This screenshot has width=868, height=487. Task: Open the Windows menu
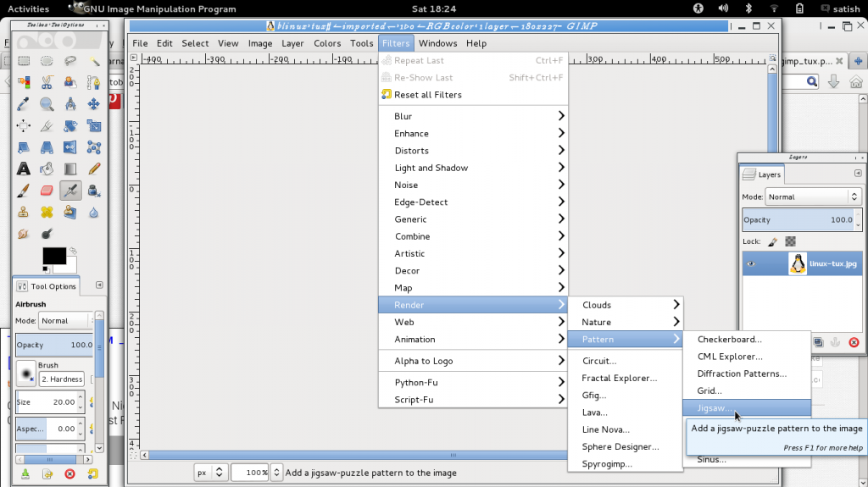pyautogui.click(x=437, y=43)
